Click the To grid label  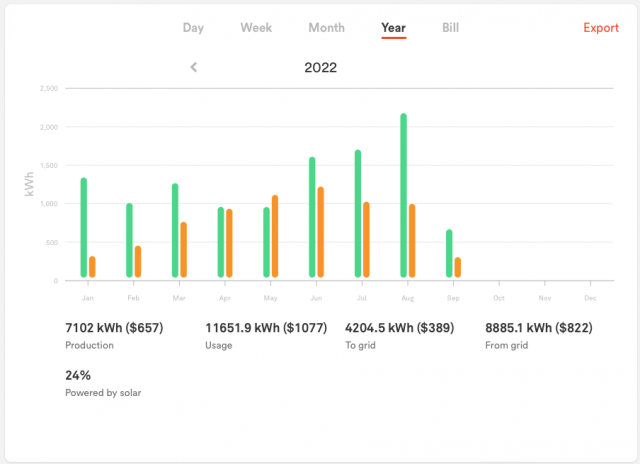click(x=360, y=346)
